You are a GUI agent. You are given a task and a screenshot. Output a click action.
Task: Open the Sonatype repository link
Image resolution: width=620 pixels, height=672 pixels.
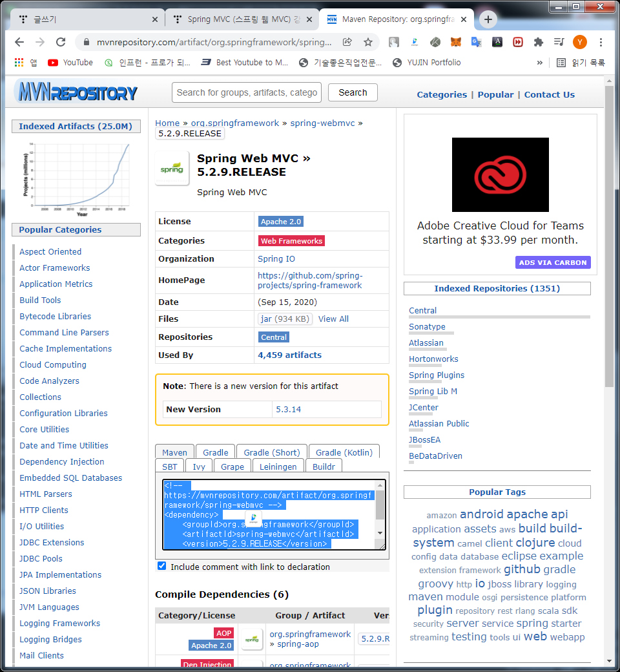point(427,326)
